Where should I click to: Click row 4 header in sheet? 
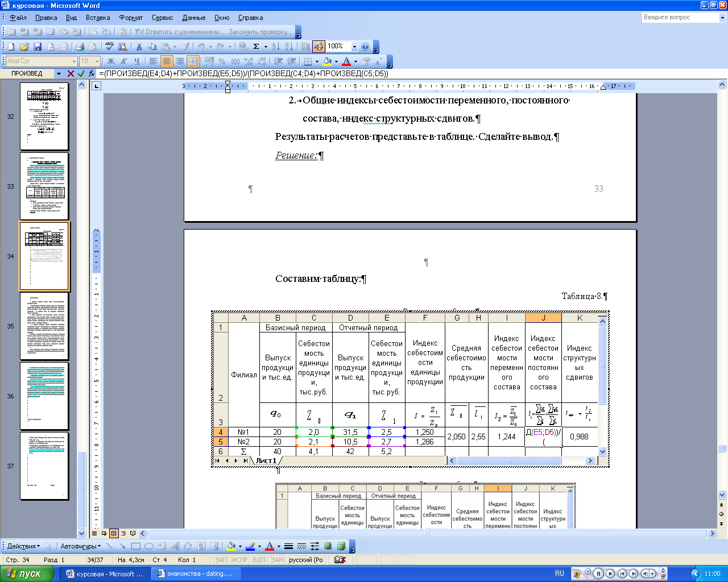(221, 432)
